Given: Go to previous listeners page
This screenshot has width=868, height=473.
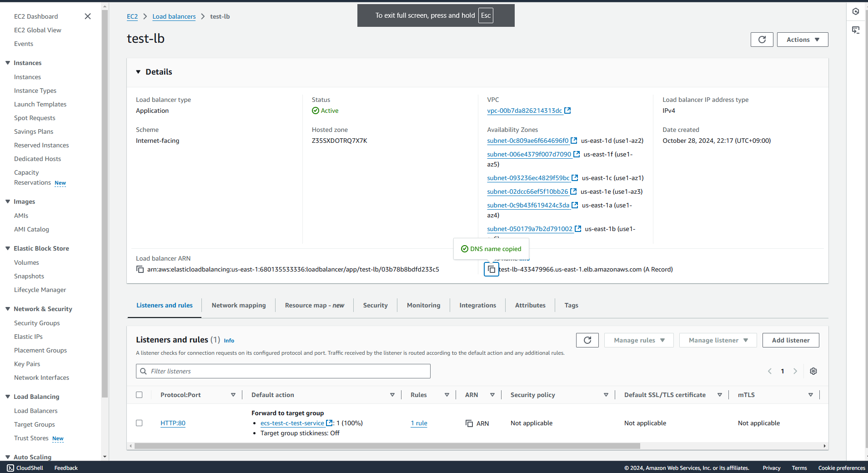Looking at the screenshot, I should (x=770, y=371).
